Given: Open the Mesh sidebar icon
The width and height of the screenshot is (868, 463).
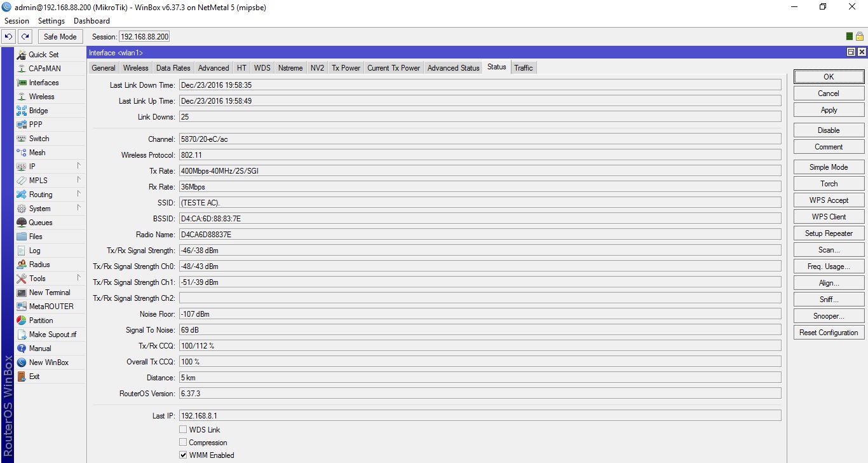Looking at the screenshot, I should tap(22, 153).
